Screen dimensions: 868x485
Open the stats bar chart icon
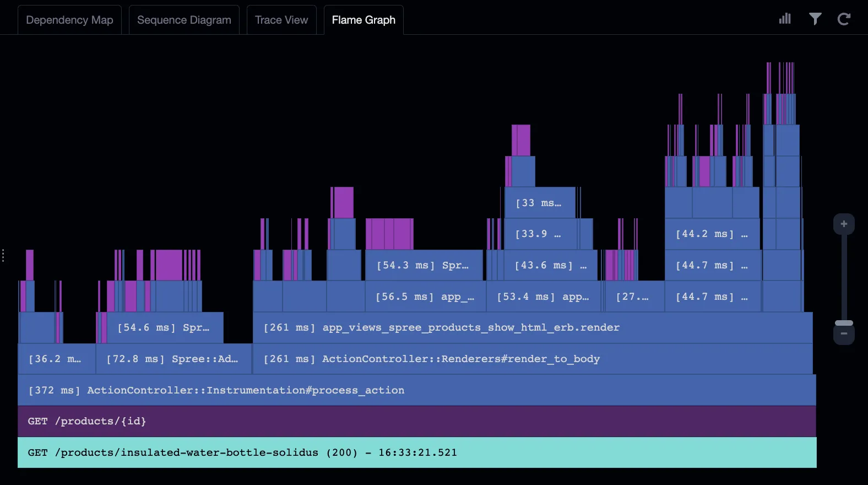tap(785, 19)
